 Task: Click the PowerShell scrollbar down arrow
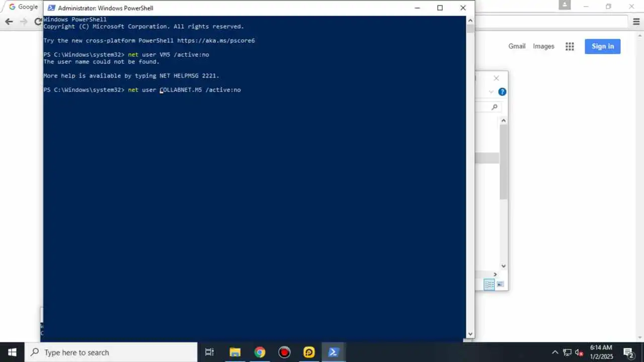(470, 333)
